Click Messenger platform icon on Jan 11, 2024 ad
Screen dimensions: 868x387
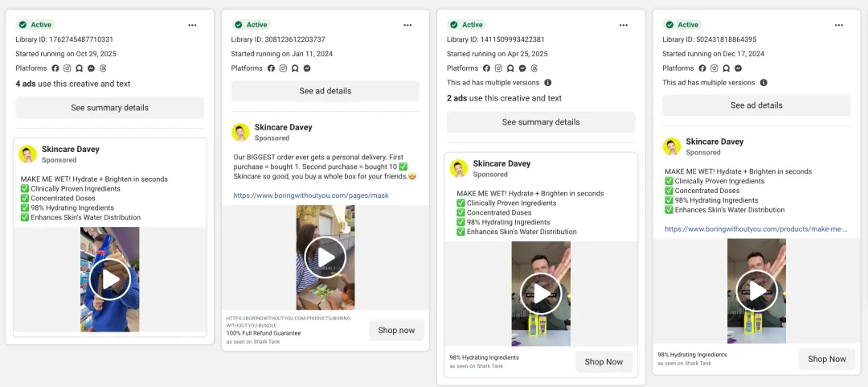307,68
